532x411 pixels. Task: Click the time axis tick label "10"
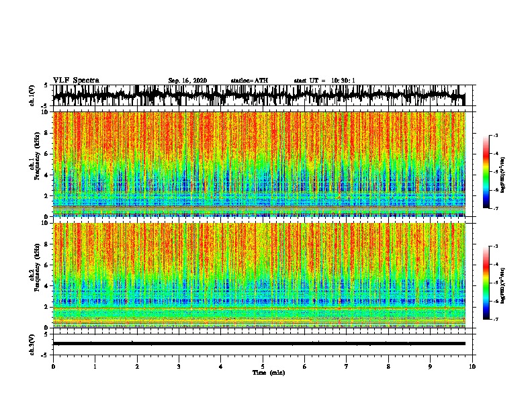472,367
